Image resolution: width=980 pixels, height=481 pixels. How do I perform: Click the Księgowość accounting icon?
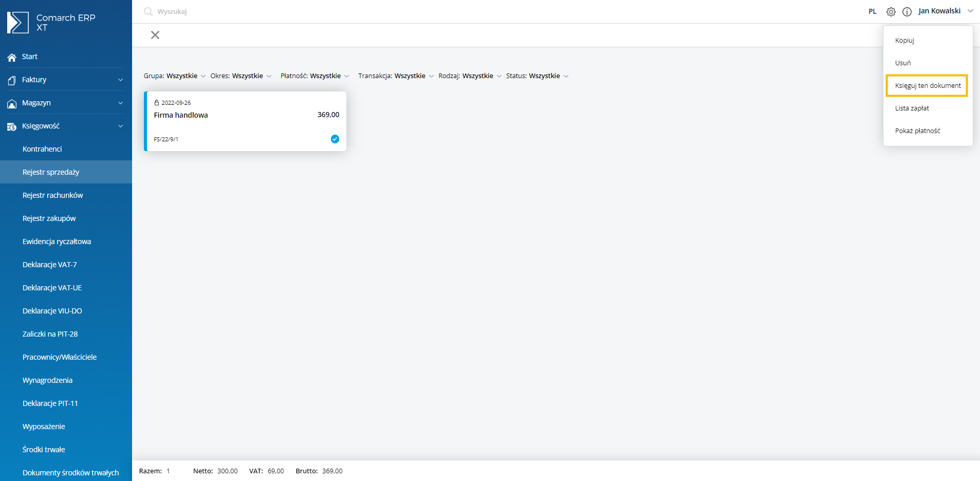coord(12,126)
